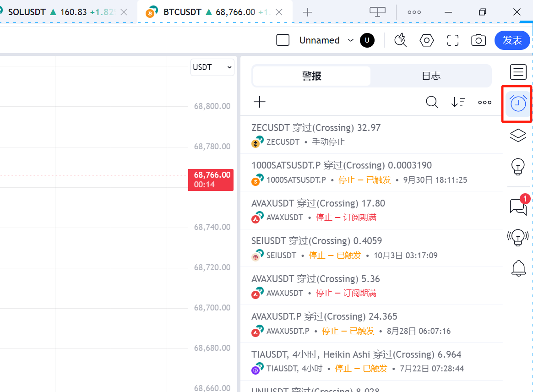Click the 68,800.00 price scale label

point(212,106)
